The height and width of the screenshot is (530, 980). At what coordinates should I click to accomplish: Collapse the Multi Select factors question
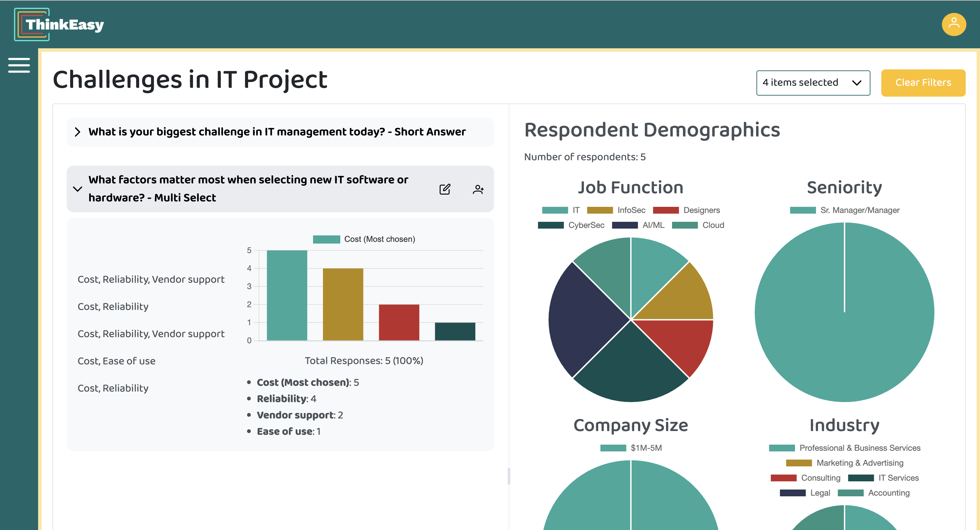click(x=78, y=189)
